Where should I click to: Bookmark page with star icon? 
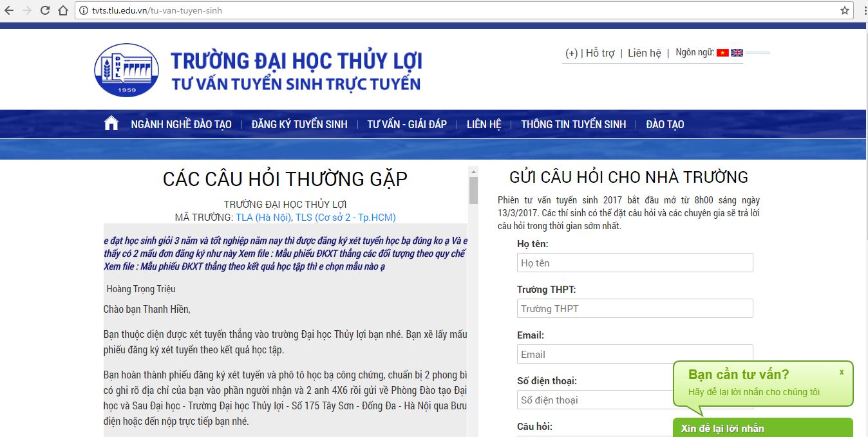point(845,10)
